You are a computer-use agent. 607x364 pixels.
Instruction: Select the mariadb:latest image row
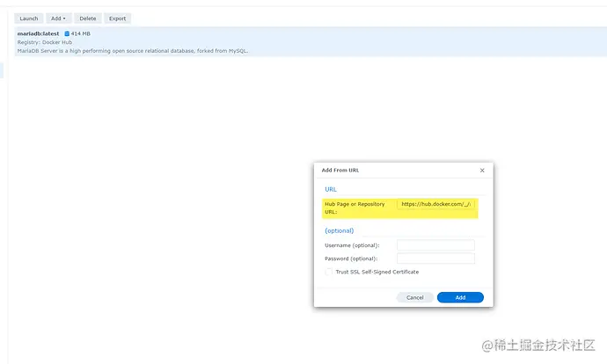(311, 42)
